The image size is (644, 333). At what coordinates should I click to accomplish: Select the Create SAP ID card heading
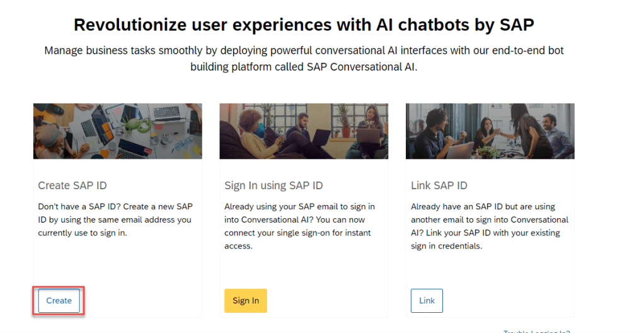pos(72,185)
